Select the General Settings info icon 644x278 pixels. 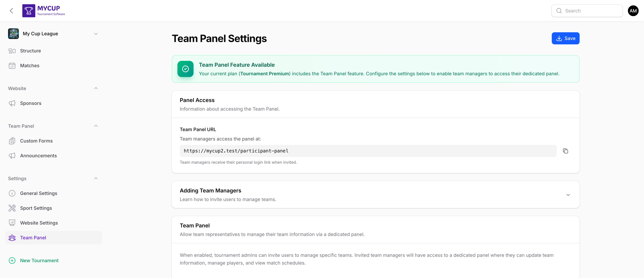click(12, 193)
